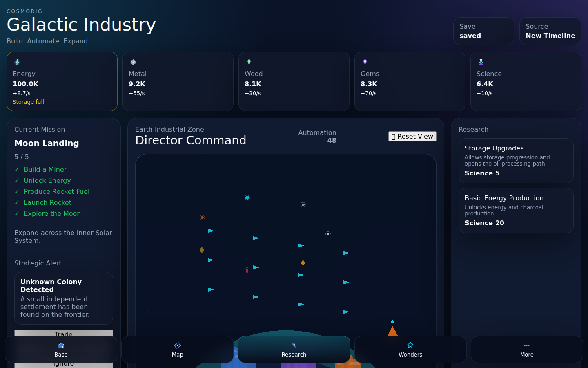Viewport: 588px width, 368px height.
Task: Open the Base tab
Action: (x=61, y=350)
